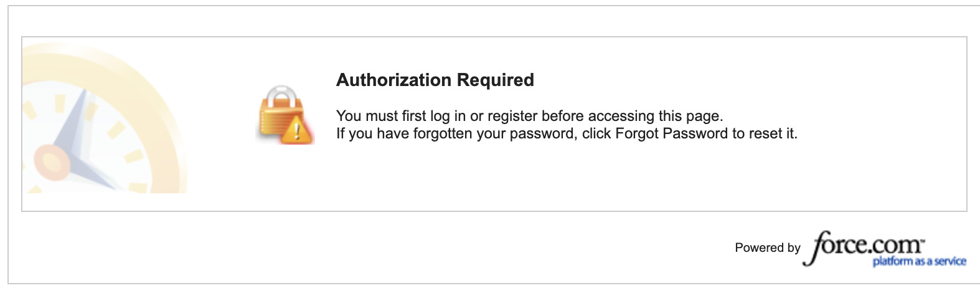Click the words "log in"
The image size is (980, 293).
pos(440,116)
